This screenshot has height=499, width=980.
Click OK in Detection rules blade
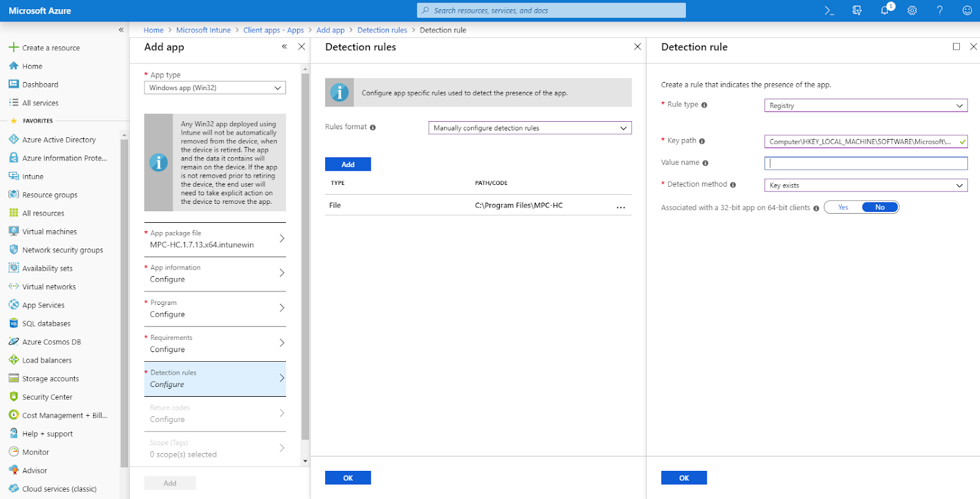point(348,478)
